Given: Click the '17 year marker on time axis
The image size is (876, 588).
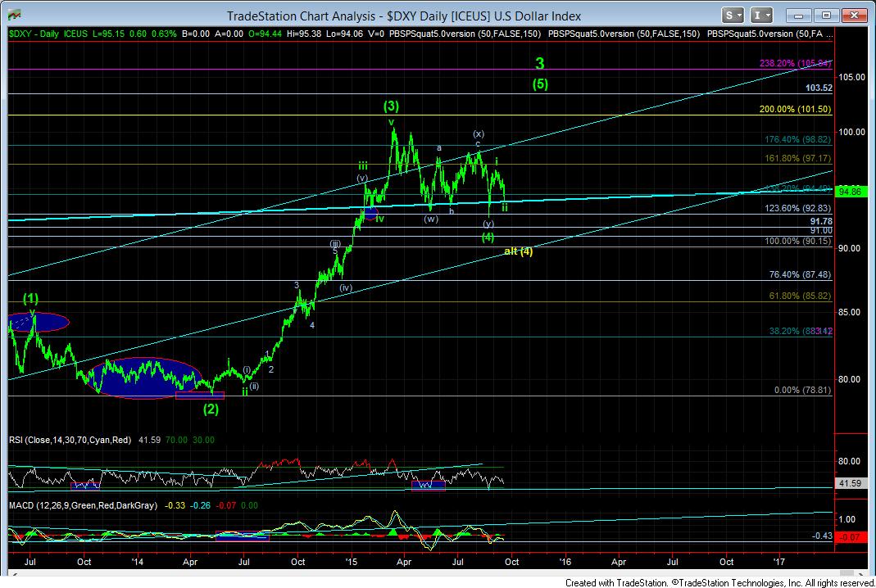Looking at the screenshot, I should tap(778, 562).
